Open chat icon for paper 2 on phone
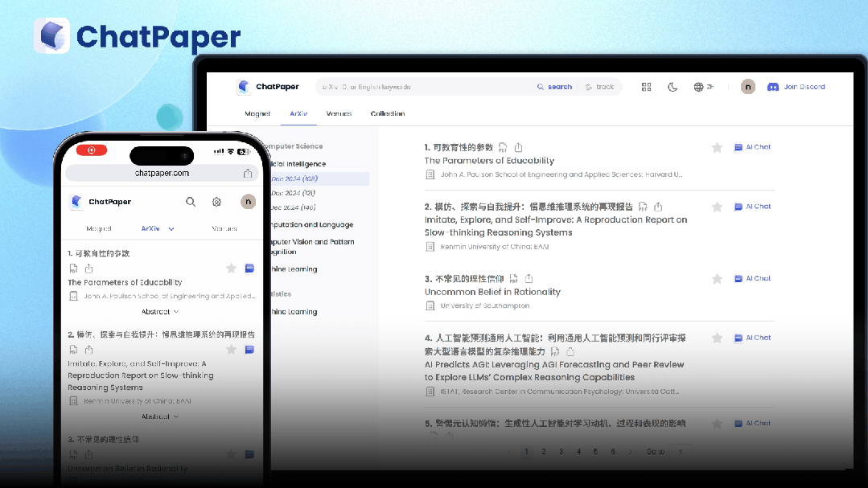Image resolution: width=868 pixels, height=488 pixels. pos(249,350)
